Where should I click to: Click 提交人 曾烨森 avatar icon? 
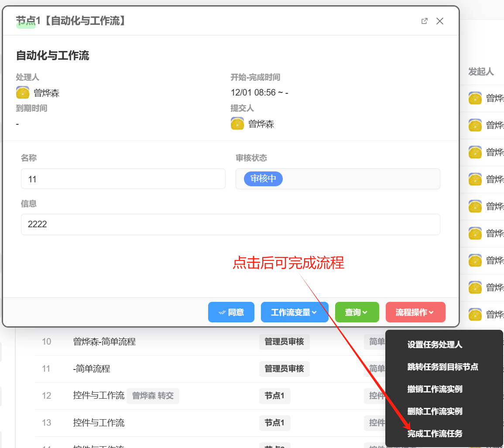click(x=237, y=124)
